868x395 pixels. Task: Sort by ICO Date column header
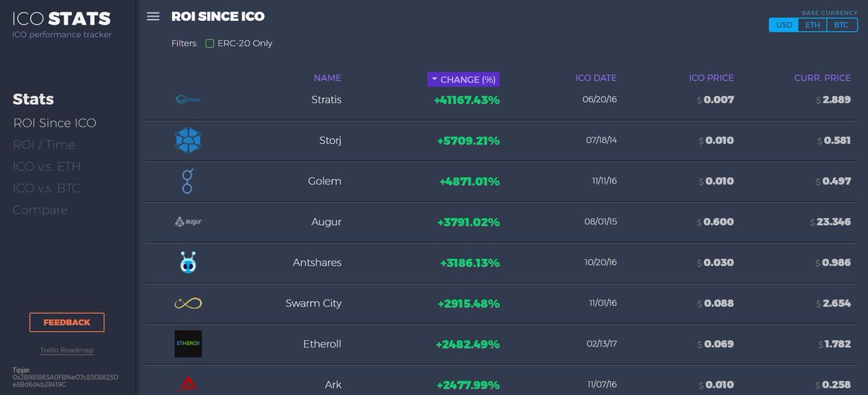(x=596, y=78)
